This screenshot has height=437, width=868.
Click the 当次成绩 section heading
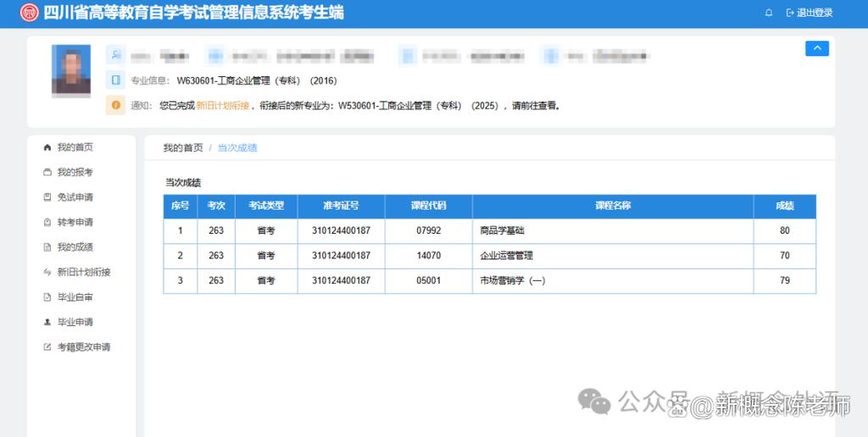point(183,183)
